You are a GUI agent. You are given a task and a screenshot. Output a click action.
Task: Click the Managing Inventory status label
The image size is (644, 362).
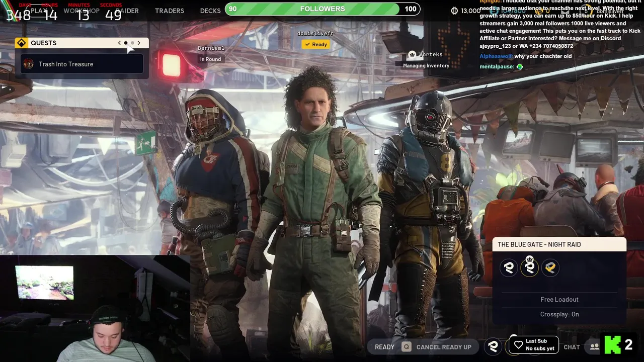(x=426, y=65)
